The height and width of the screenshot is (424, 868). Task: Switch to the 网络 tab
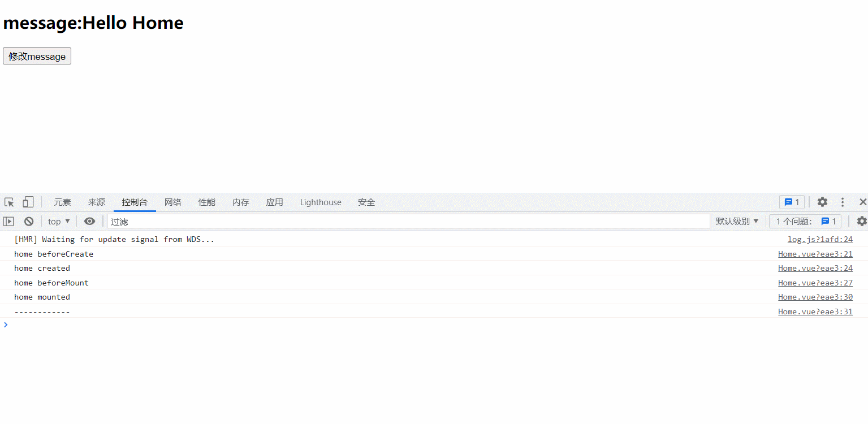(x=173, y=202)
